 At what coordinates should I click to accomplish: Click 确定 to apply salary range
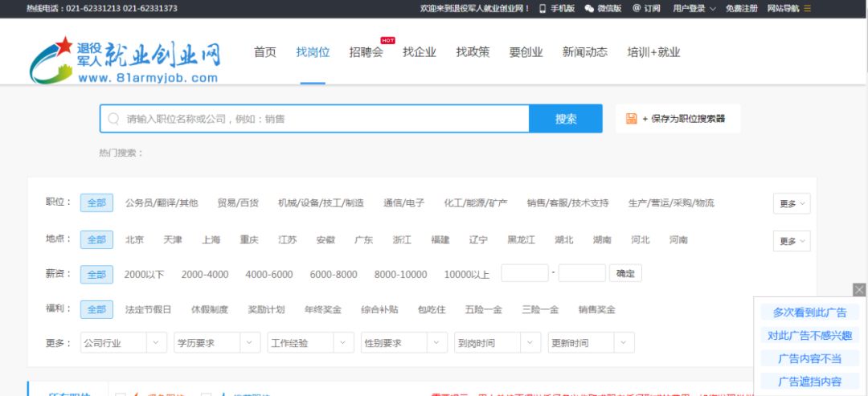pos(625,273)
